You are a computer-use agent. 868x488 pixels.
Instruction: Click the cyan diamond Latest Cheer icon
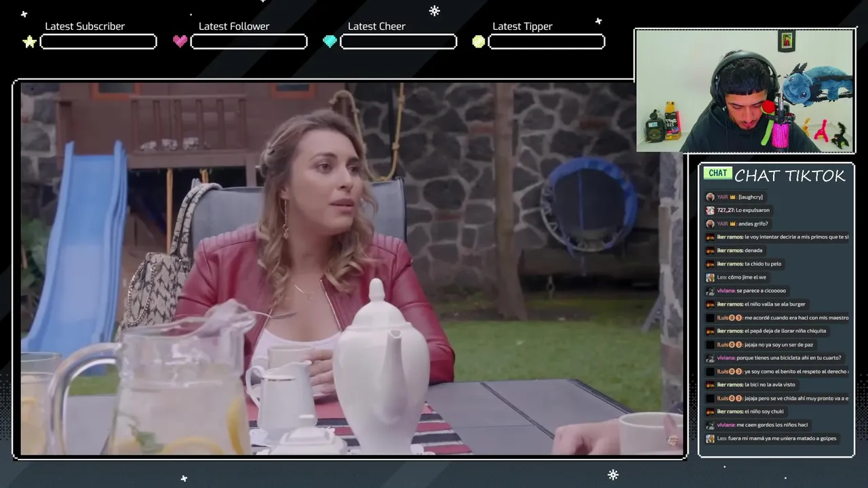click(x=330, y=41)
